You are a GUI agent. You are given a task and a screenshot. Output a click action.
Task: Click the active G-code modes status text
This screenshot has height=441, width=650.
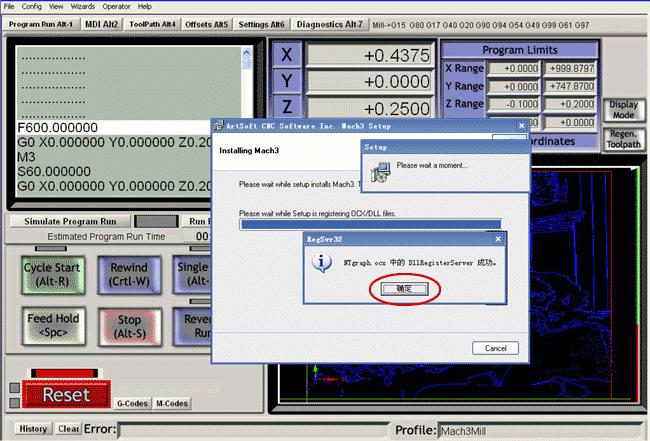[481, 25]
